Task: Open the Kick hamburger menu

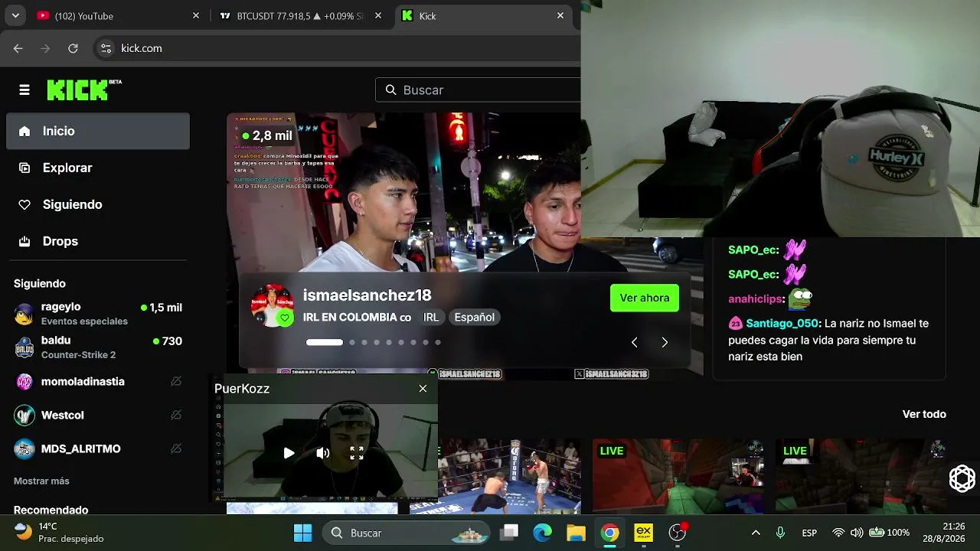Action: tap(24, 90)
